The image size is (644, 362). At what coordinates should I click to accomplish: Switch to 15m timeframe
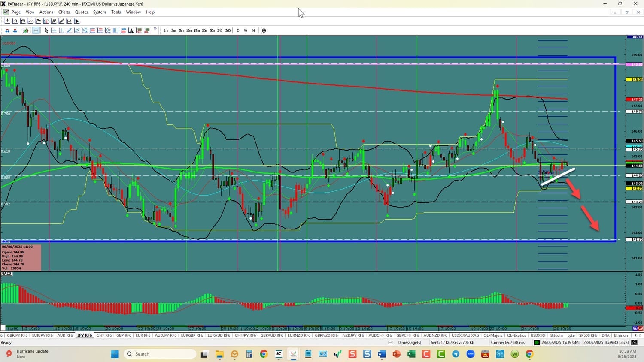click(x=197, y=30)
